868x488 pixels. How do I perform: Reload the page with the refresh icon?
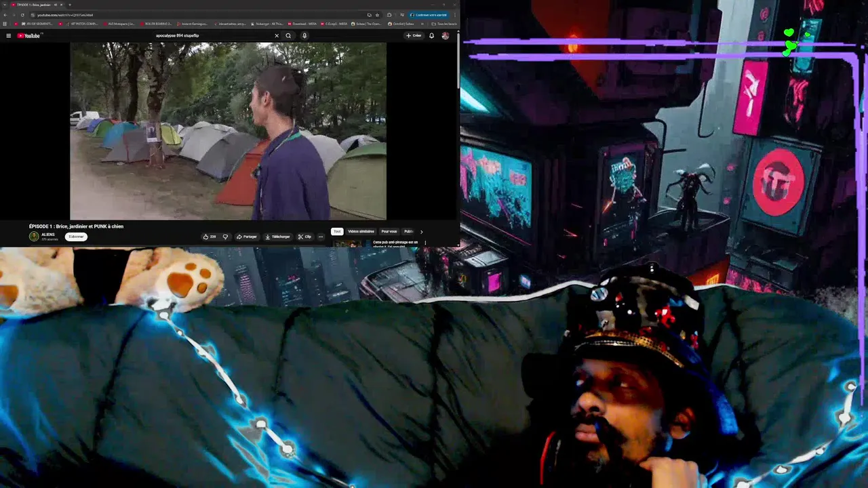click(22, 15)
